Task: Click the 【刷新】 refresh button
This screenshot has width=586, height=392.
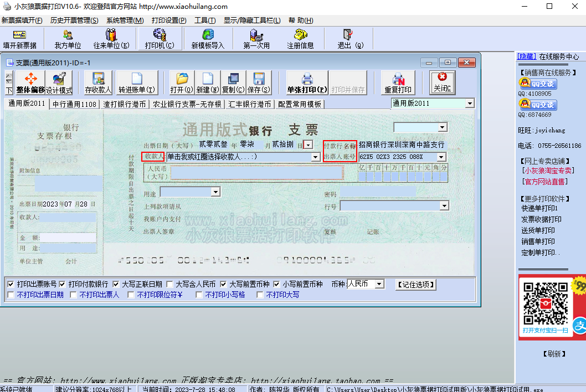Action: [554, 353]
